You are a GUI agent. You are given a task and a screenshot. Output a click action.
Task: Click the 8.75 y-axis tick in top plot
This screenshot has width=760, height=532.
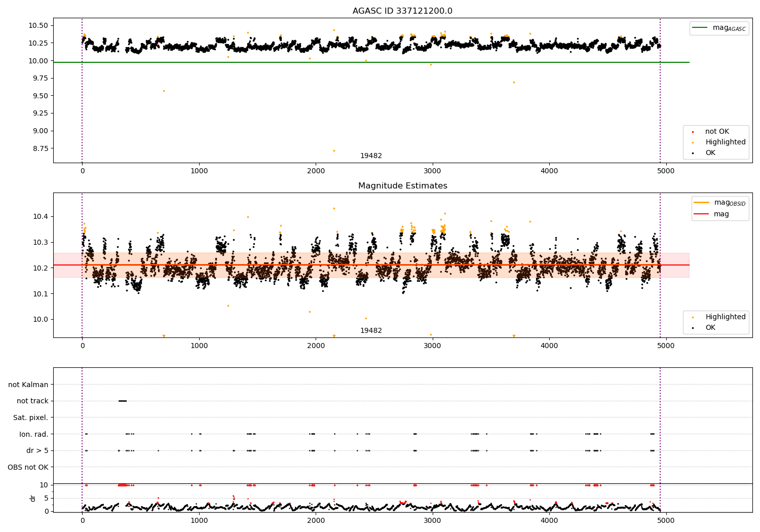click(x=40, y=148)
